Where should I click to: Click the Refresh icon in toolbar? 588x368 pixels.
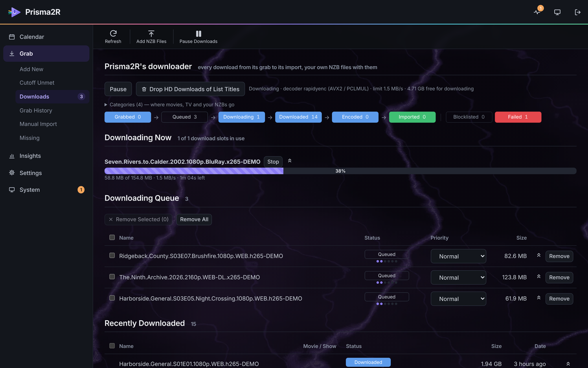pyautogui.click(x=113, y=34)
